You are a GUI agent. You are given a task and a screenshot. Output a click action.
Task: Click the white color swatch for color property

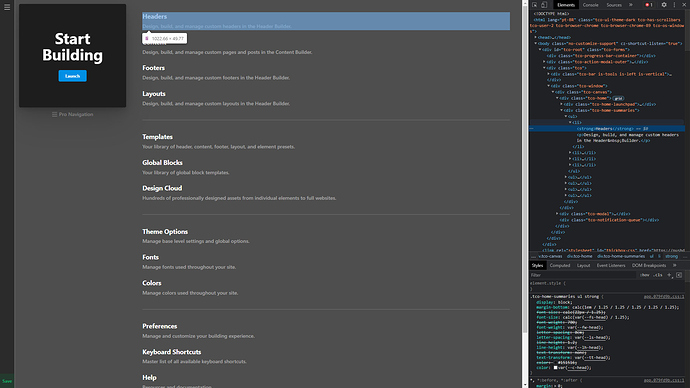coord(555,367)
